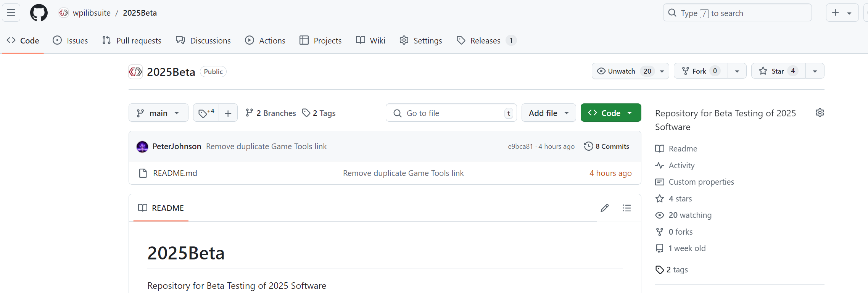The image size is (868, 293).
Task: Jump to Readme in the About sidebar
Action: [676, 149]
